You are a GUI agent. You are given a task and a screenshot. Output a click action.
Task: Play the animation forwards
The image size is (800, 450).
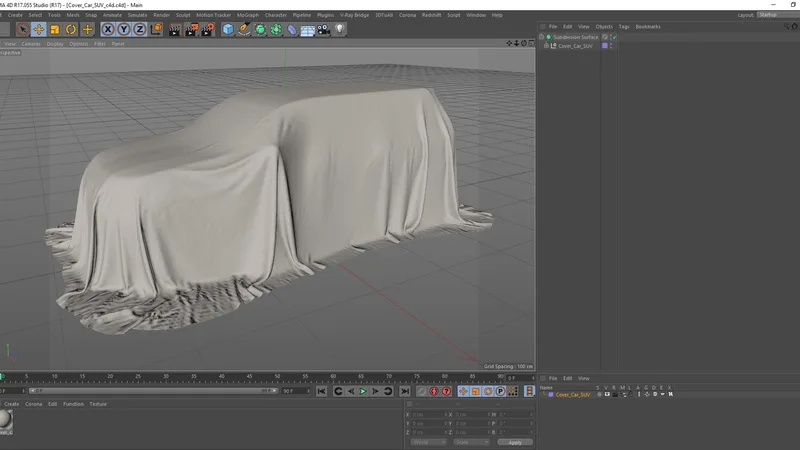(363, 391)
